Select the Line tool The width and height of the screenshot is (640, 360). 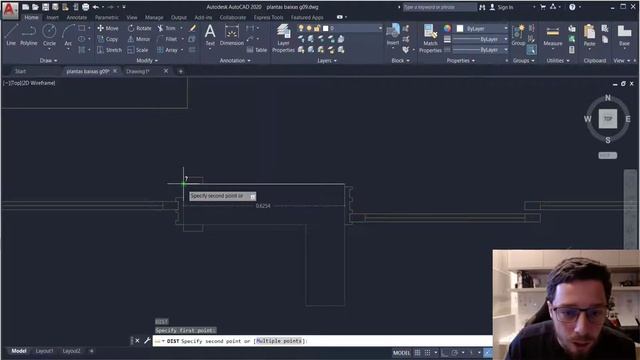tap(11, 34)
